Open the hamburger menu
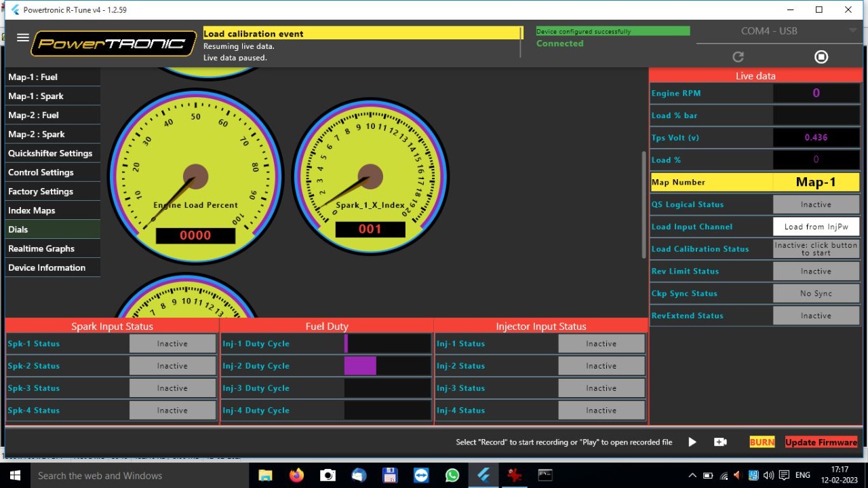This screenshot has width=868, height=488. pyautogui.click(x=23, y=38)
